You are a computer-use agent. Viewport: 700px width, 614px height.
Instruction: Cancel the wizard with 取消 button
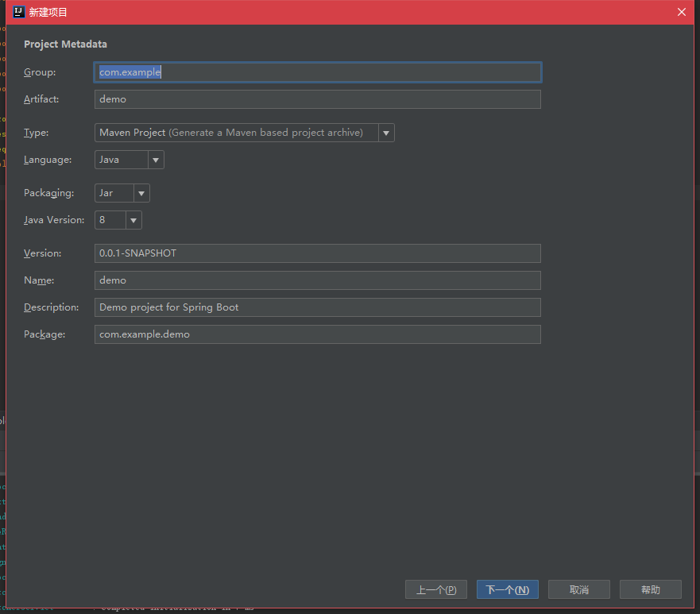(579, 589)
